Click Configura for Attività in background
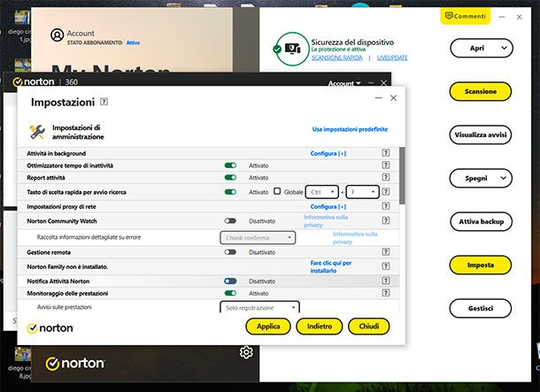The height and width of the screenshot is (392, 540). point(328,153)
